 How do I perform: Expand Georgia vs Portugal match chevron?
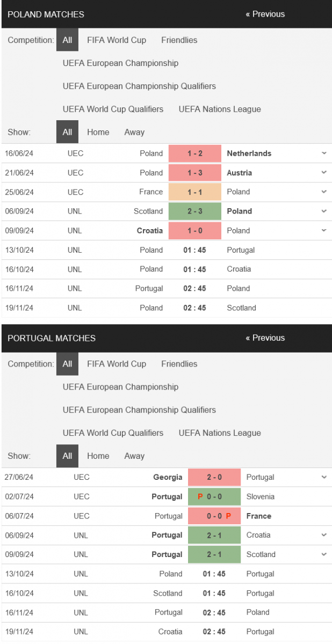(324, 477)
